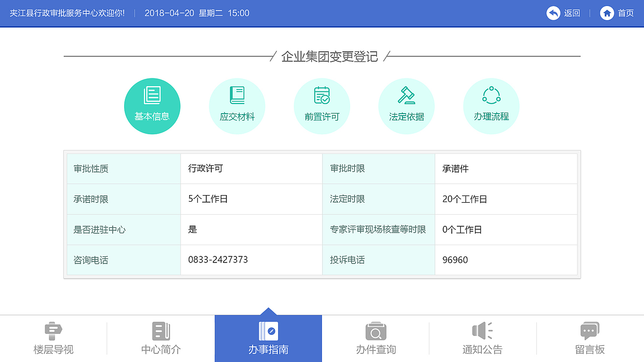Click the 法定时限 header cell

click(379, 199)
